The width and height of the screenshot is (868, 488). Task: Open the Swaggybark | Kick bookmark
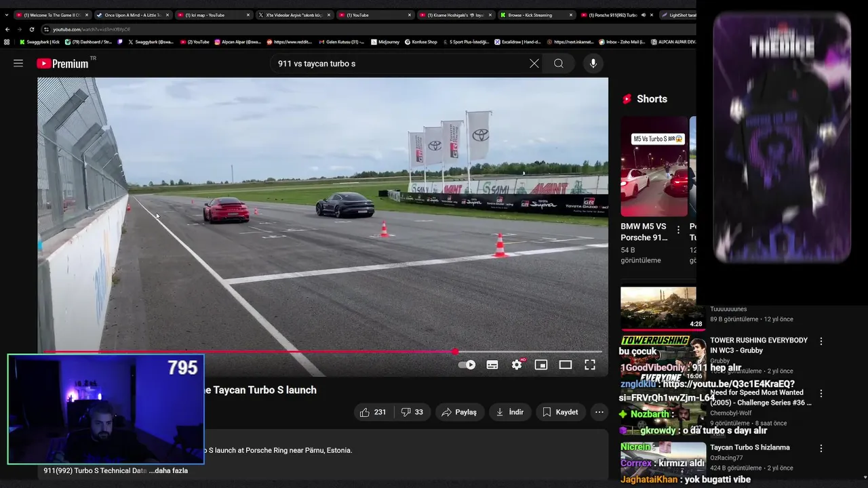tap(40, 42)
